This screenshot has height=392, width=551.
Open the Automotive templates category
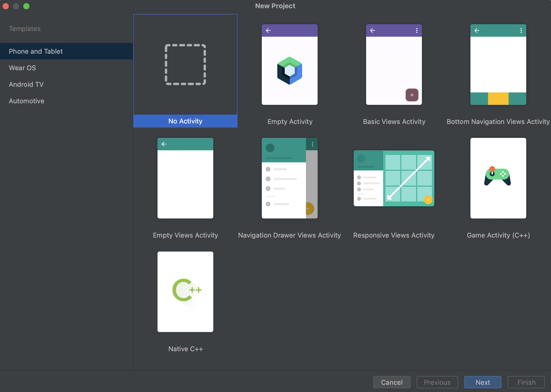point(27,101)
